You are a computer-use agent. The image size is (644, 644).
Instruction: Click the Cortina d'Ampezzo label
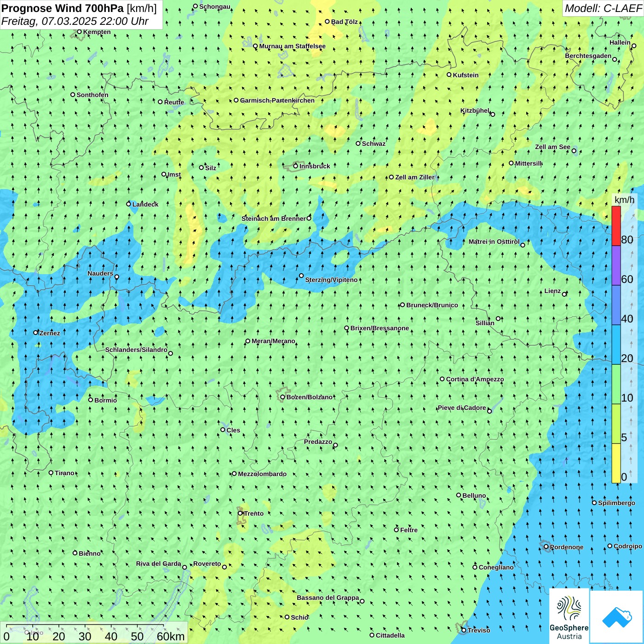tap(475, 379)
